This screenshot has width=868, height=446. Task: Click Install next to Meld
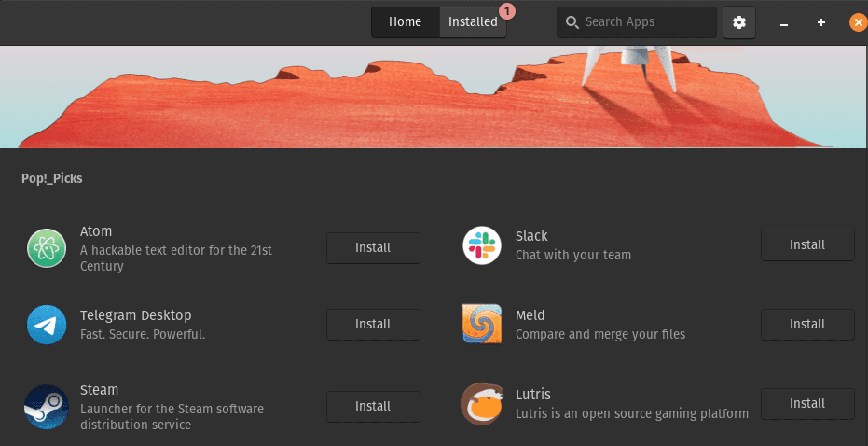pyautogui.click(x=807, y=324)
